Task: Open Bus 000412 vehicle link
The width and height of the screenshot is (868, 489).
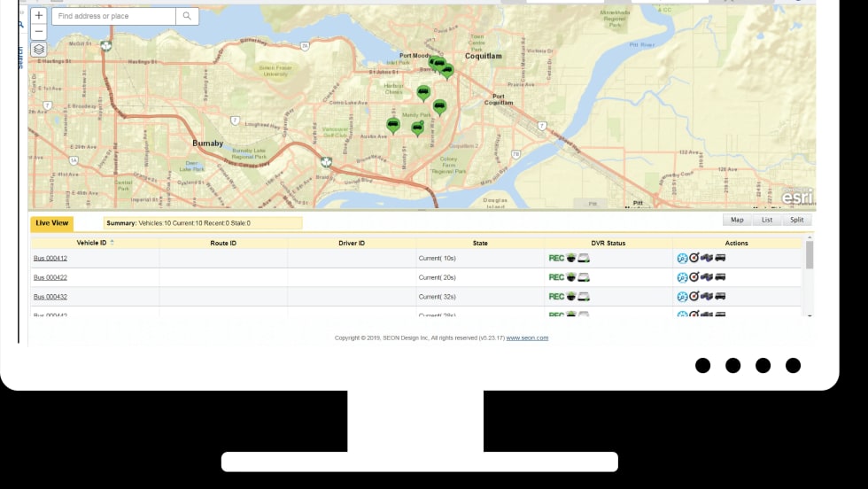Action: [50, 258]
